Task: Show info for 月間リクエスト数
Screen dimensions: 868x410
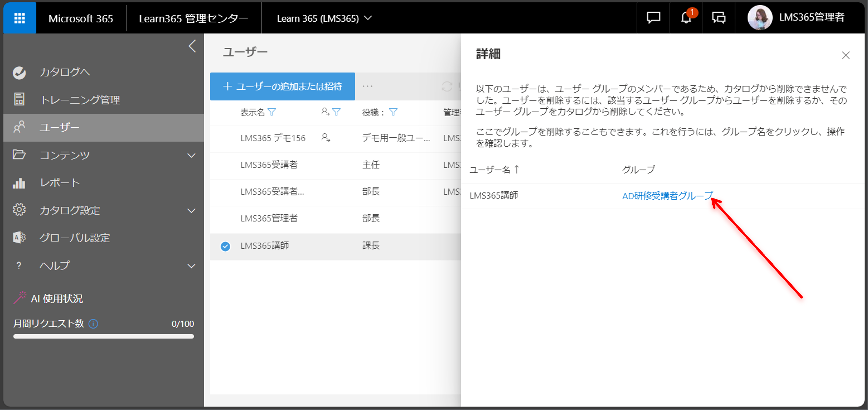Action: 93,324
